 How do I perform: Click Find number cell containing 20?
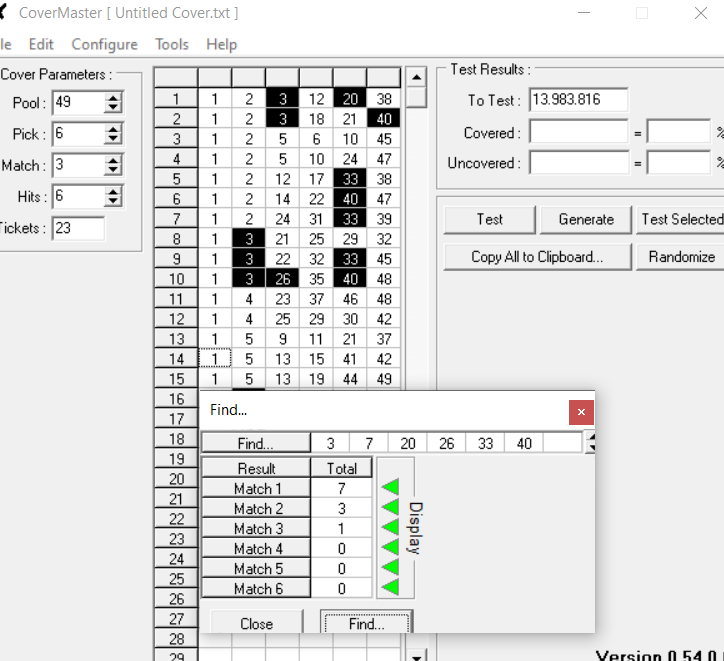point(408,444)
